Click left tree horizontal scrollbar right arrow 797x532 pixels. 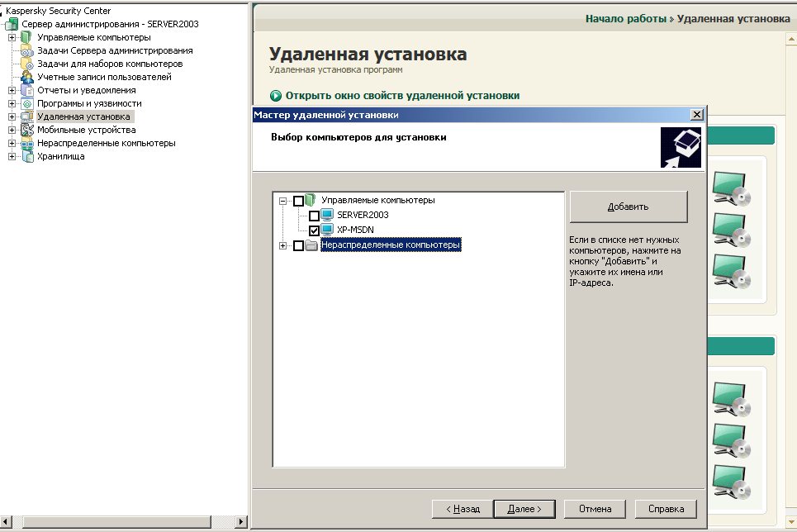pos(241,521)
